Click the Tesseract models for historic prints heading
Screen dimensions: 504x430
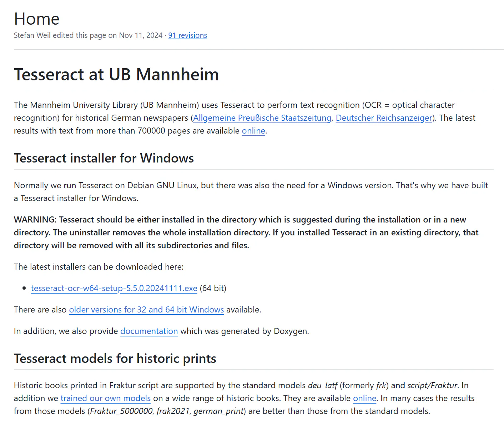(x=115, y=359)
